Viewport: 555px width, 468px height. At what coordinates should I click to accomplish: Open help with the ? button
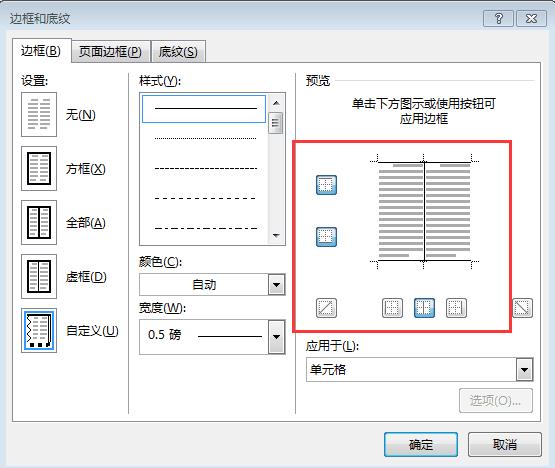498,18
